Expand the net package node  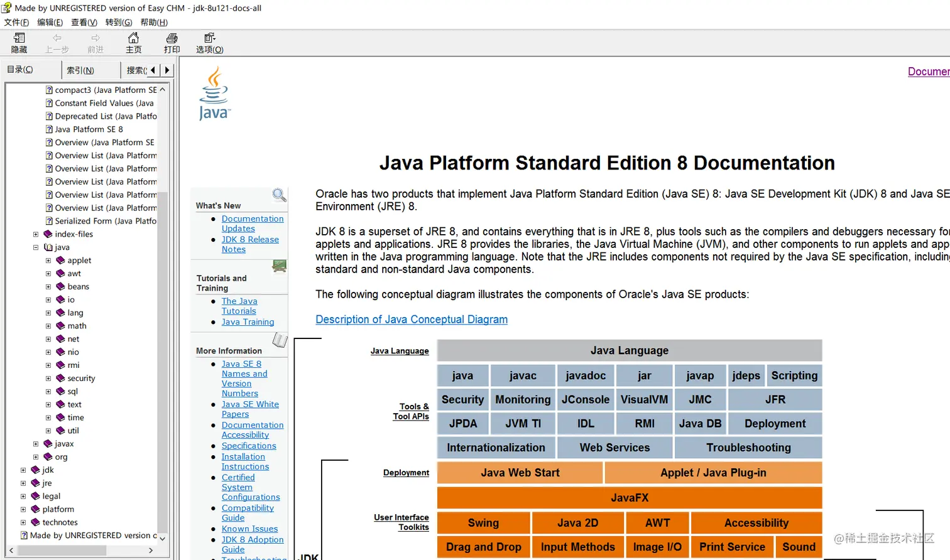click(48, 339)
